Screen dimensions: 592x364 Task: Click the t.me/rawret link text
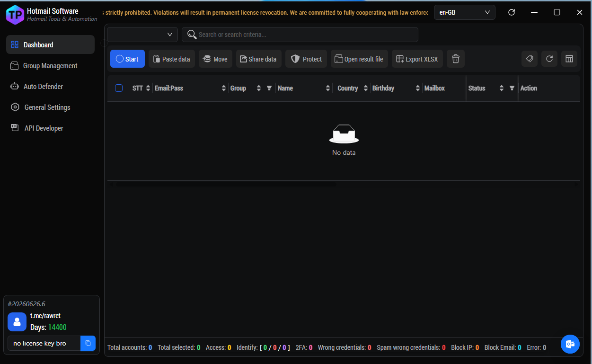pos(45,316)
